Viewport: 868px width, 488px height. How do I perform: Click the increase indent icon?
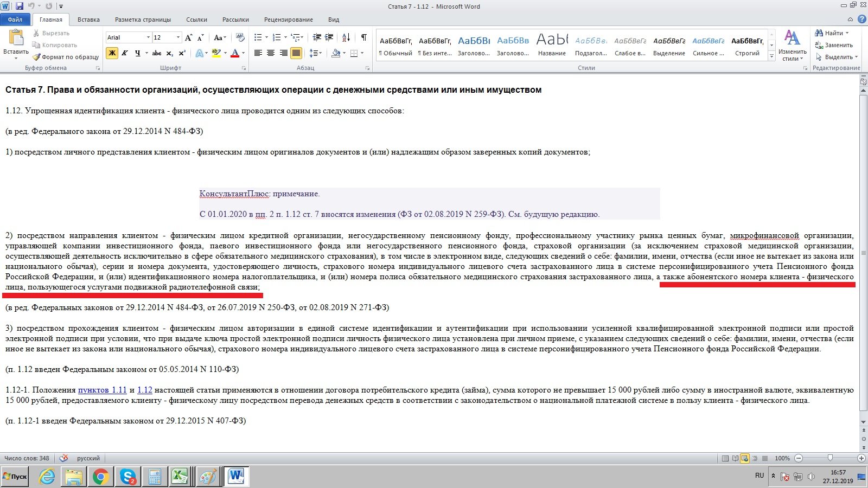(x=329, y=37)
